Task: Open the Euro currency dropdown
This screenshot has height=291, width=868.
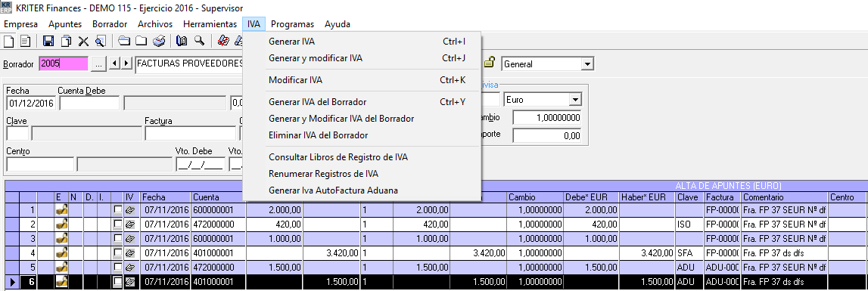Action: click(x=576, y=100)
